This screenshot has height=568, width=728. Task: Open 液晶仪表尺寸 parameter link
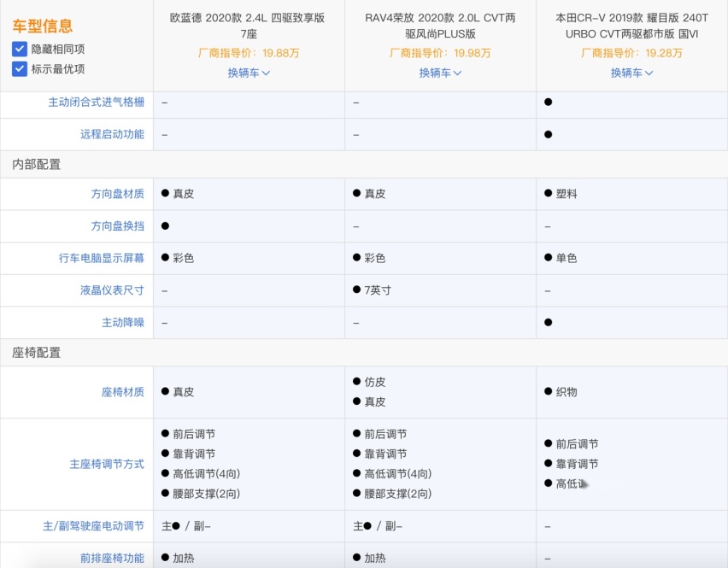tap(112, 290)
